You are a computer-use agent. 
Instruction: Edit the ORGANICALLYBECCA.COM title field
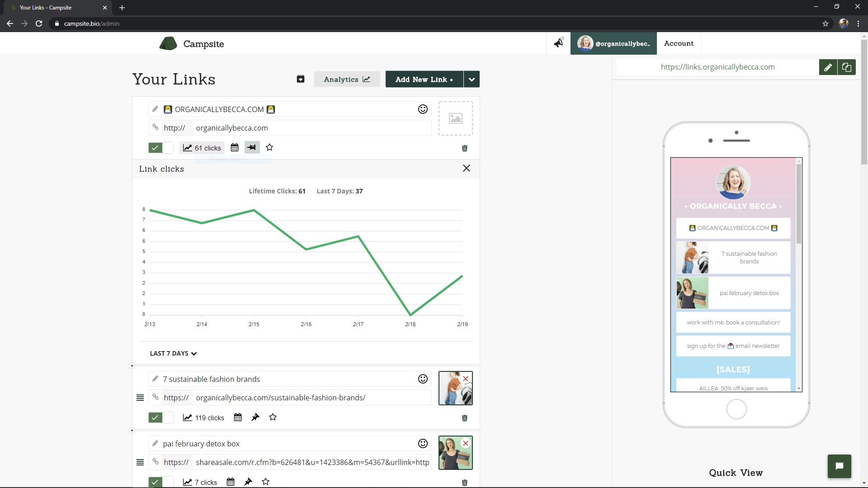pos(289,109)
